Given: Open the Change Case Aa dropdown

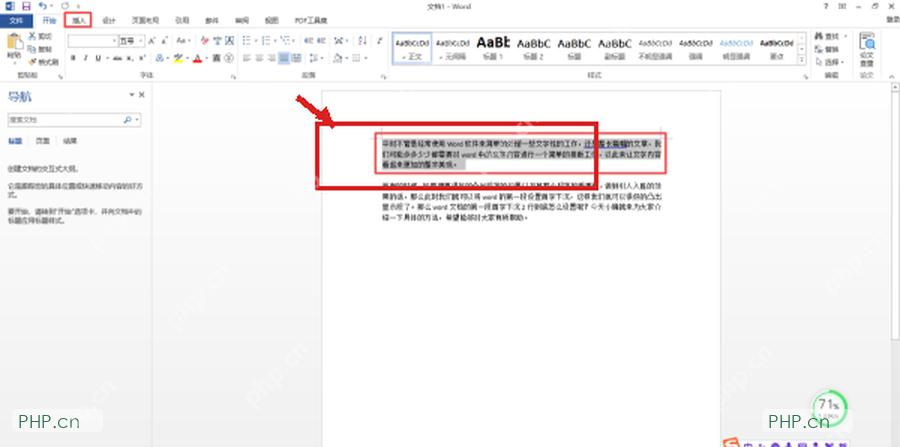Looking at the screenshot, I should pos(183,41).
